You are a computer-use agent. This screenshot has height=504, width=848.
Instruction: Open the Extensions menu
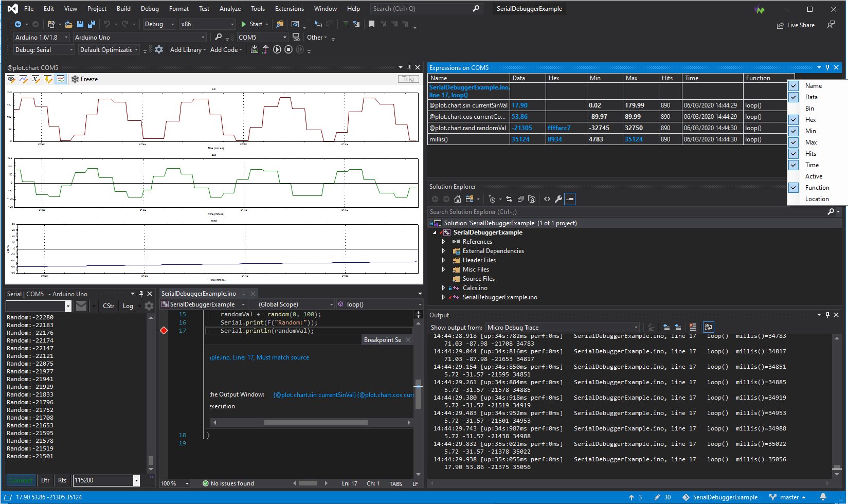point(290,9)
